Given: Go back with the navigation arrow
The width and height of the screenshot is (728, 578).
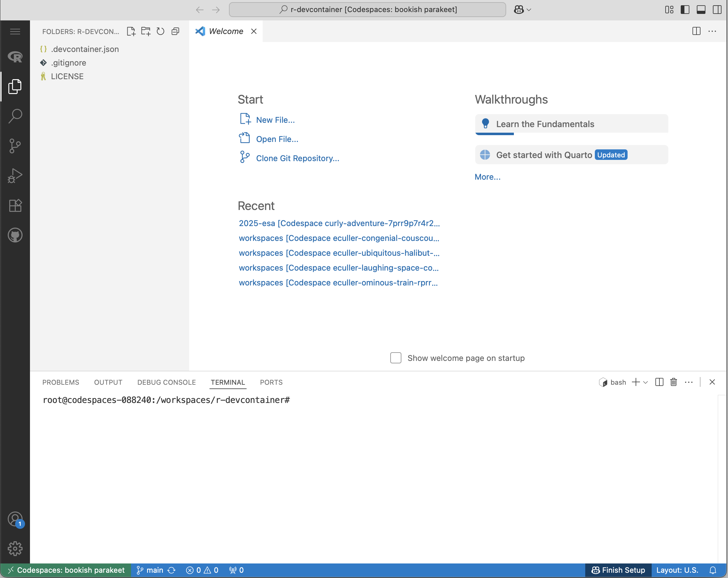Looking at the screenshot, I should [x=200, y=10].
